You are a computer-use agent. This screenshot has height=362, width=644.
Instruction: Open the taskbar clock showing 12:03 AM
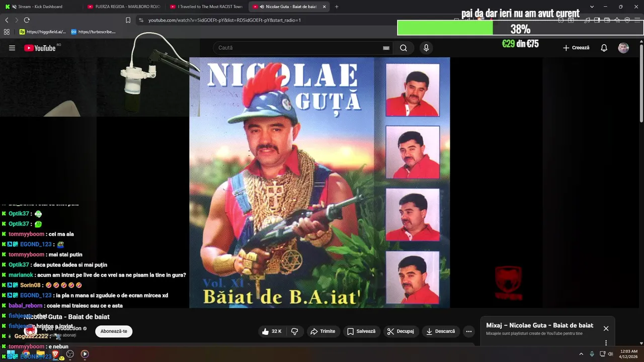click(629, 354)
